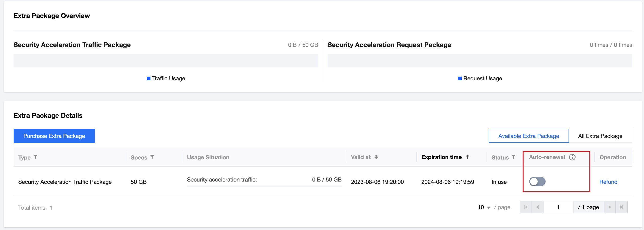
Task: Enable auto-renewal for the traffic package
Action: click(x=537, y=182)
